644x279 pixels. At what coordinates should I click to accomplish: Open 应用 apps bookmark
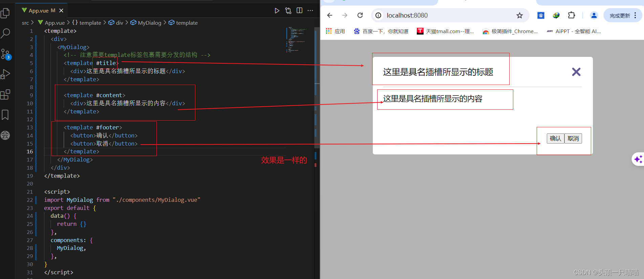(336, 31)
